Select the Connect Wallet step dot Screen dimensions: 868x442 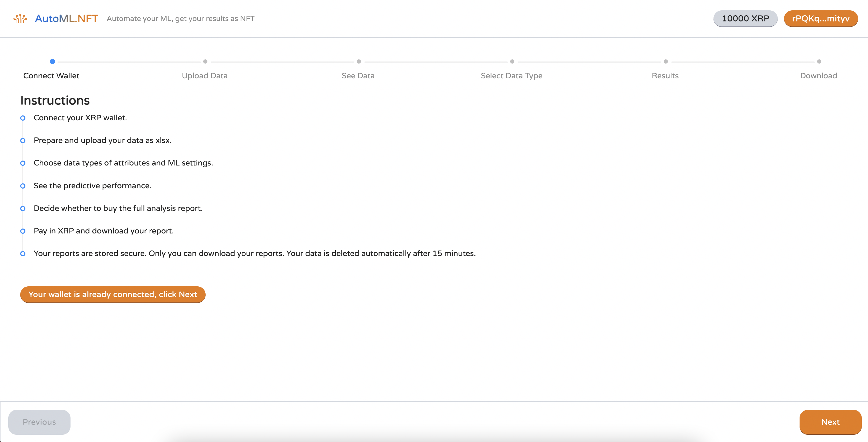coord(52,61)
